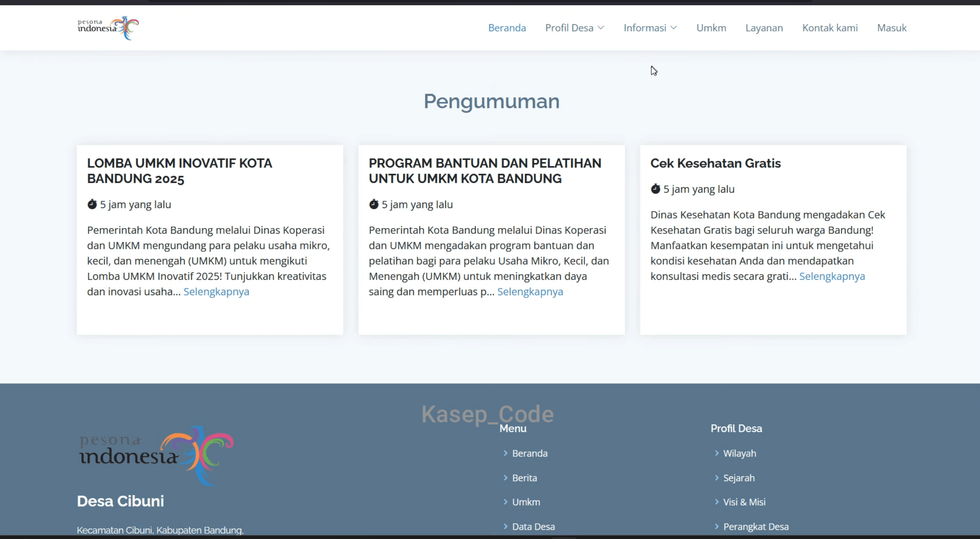
Task: Click the Desa Cibuni footer heading
Action: (121, 501)
